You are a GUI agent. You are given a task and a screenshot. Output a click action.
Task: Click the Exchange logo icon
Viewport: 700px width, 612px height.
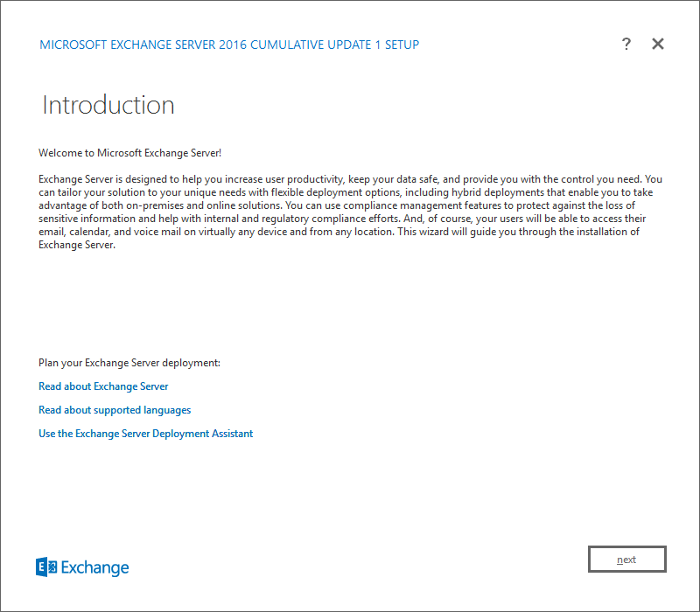[46, 567]
